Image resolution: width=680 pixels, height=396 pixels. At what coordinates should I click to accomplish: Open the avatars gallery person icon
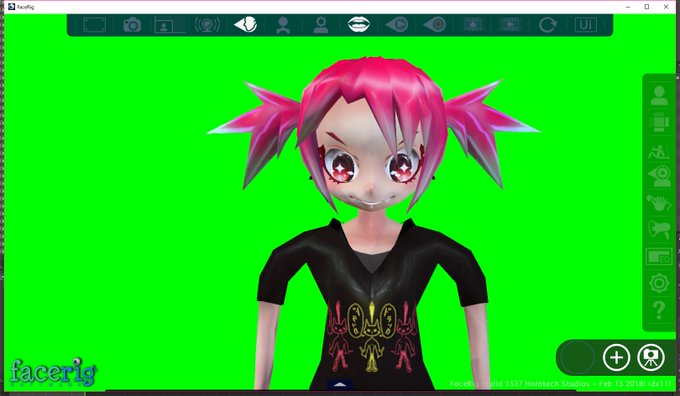[659, 96]
